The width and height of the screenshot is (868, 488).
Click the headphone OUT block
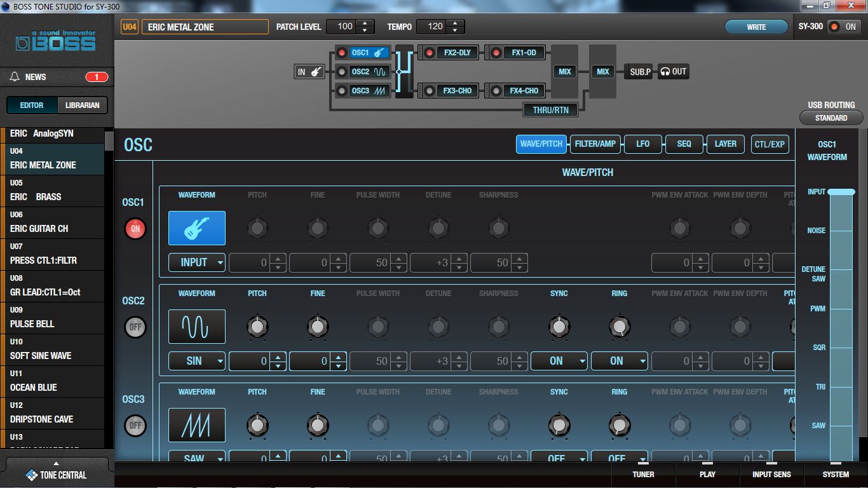(x=673, y=72)
